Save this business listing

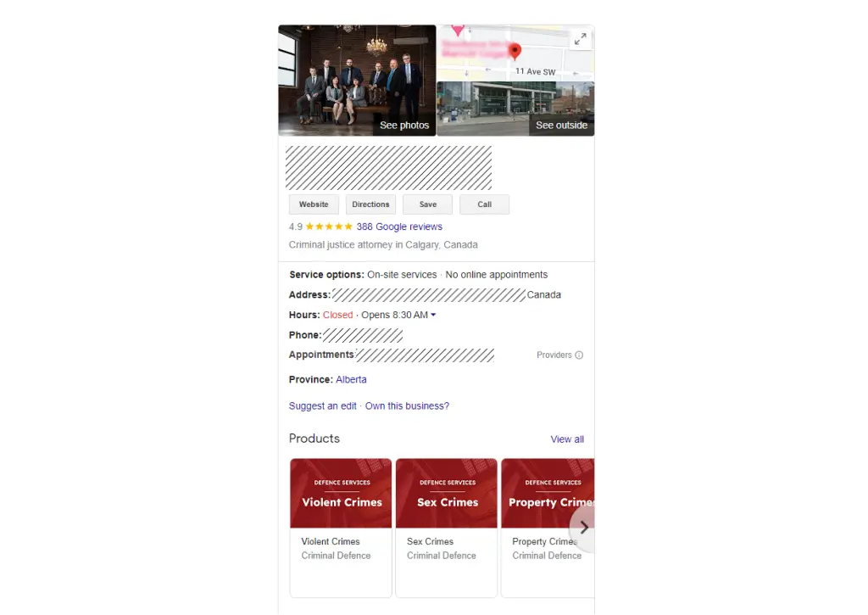point(427,204)
